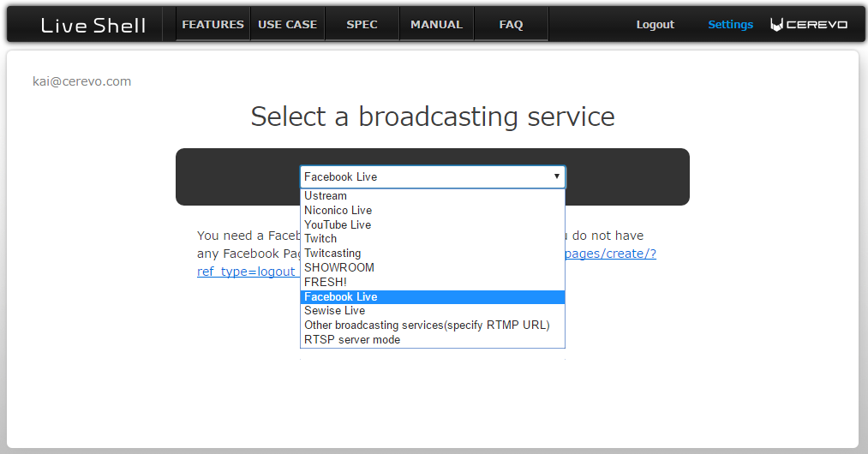
Task: Go to the USE CASE page
Action: click(287, 24)
